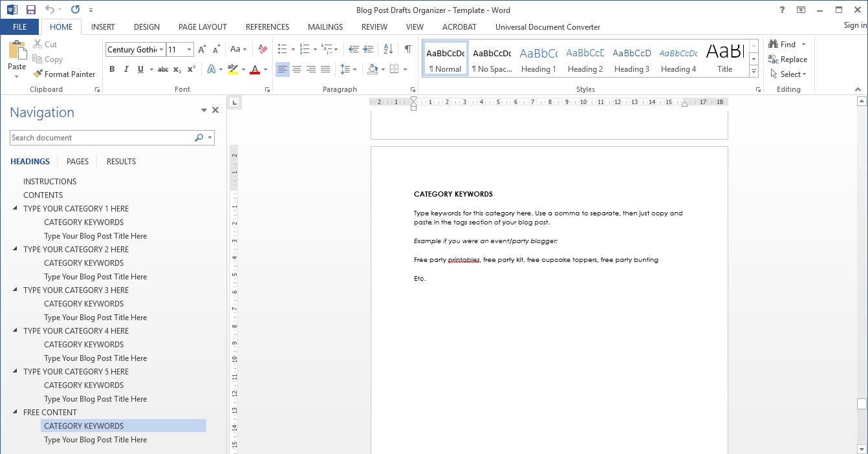This screenshot has height=454, width=868.
Task: Click the Clear All Formatting icon
Action: pyautogui.click(x=263, y=49)
